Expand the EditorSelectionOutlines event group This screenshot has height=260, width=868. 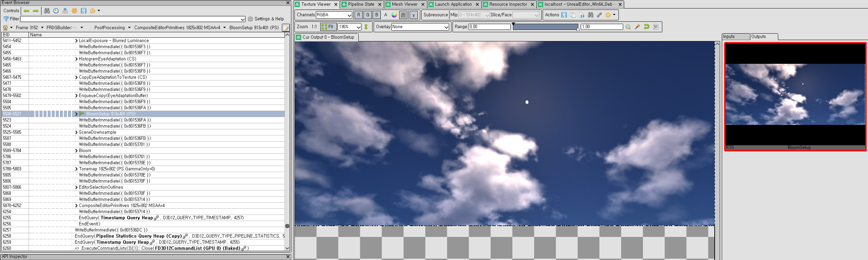coord(76,187)
